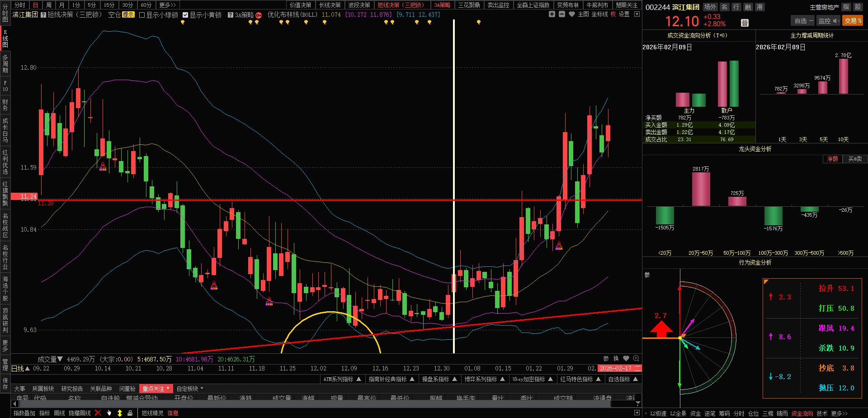Screen dimensions: 868x418
Task: Click 信息 link in bottom bar
Action: (173, 413)
